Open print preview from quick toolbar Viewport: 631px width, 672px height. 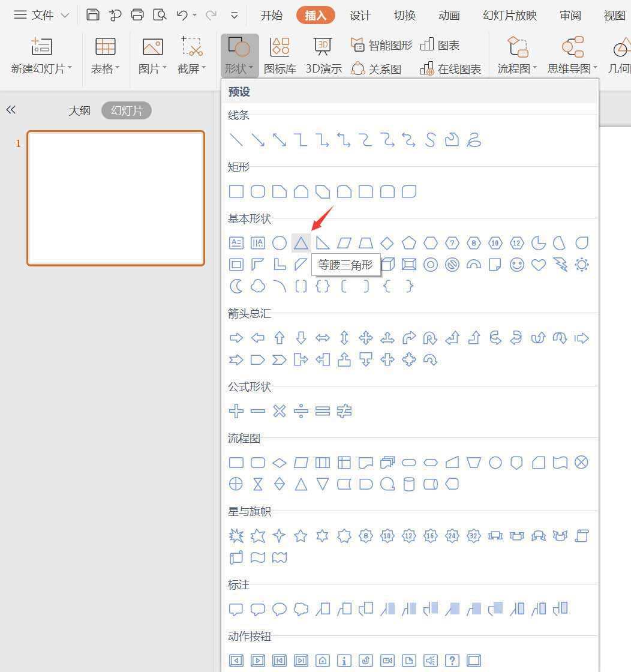(x=160, y=15)
